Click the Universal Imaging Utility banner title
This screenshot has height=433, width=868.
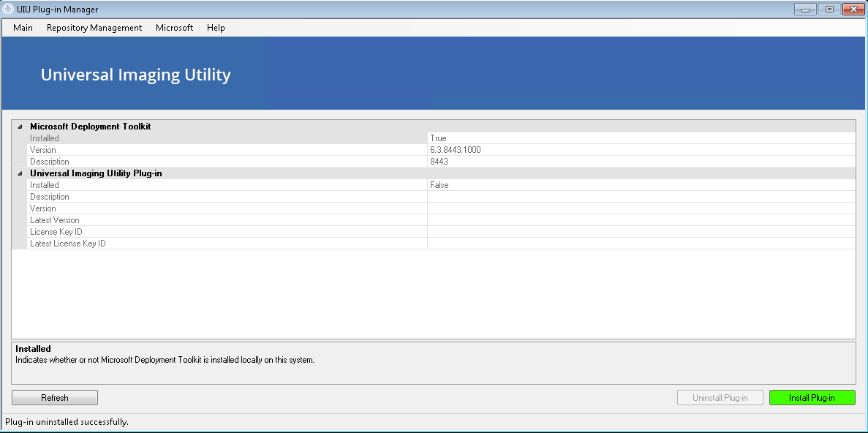135,75
